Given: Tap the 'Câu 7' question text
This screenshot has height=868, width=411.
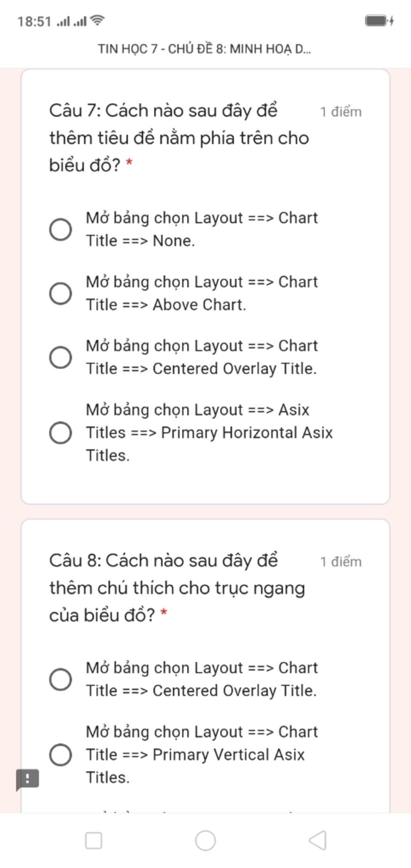Looking at the screenshot, I should [x=179, y=138].
